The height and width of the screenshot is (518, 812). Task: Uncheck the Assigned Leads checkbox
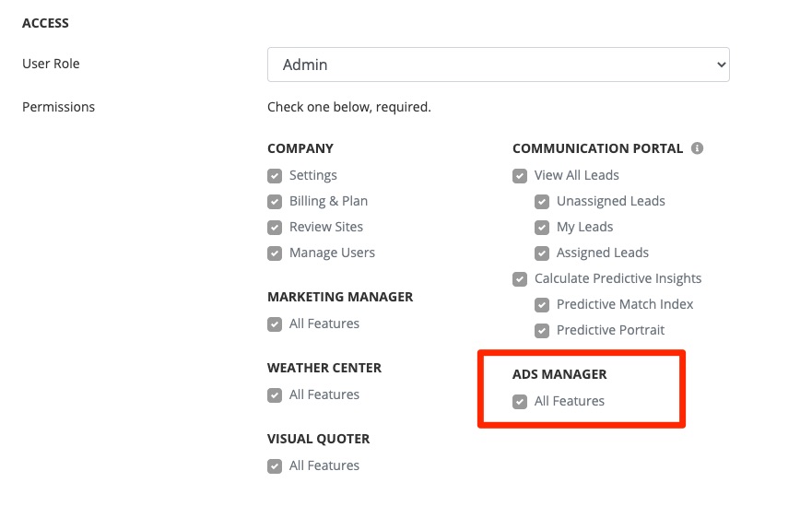(542, 253)
